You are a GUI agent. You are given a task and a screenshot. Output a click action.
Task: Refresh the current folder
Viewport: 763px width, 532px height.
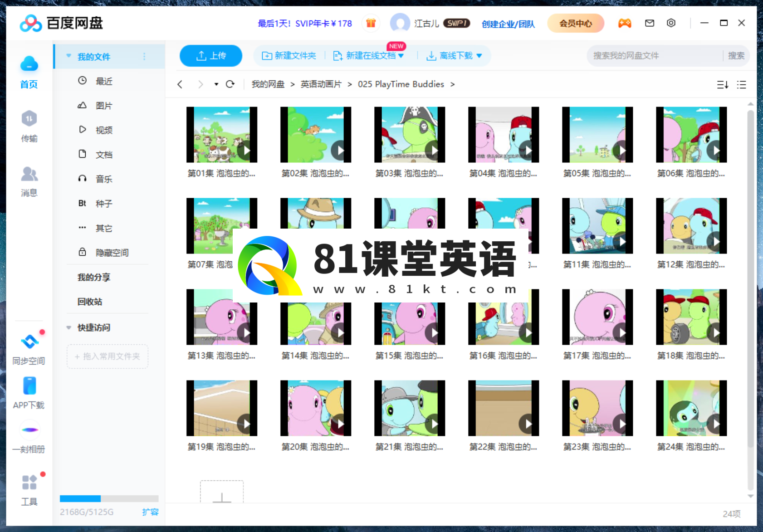tap(230, 84)
